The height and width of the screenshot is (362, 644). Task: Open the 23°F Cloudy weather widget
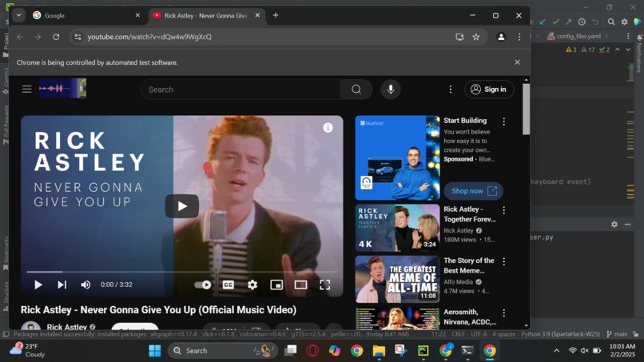pos(28,351)
